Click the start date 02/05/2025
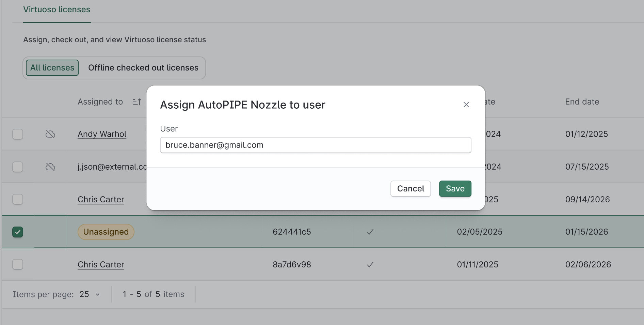The image size is (644, 325). (x=480, y=232)
